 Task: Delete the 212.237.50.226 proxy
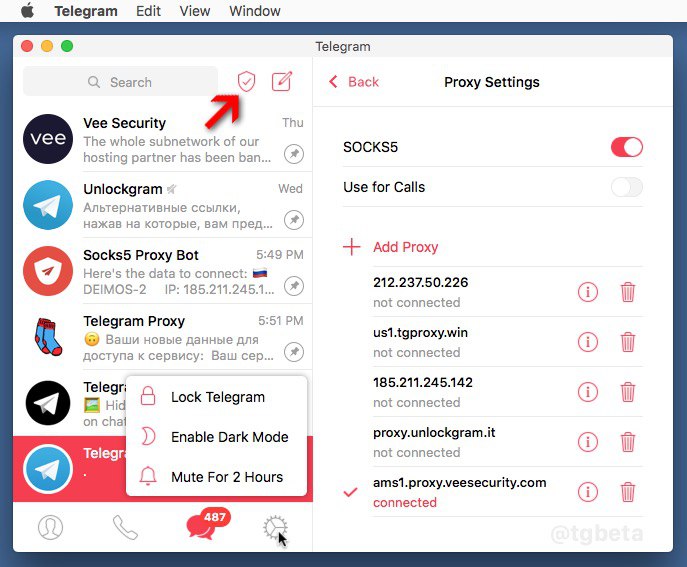pos(627,292)
